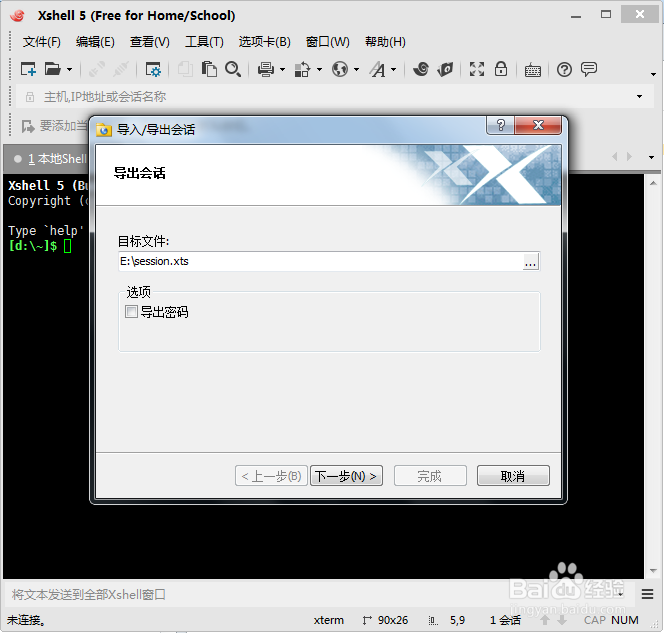The height and width of the screenshot is (633, 664).
Task: Click the 下一步(N) > button
Action: pyautogui.click(x=346, y=476)
